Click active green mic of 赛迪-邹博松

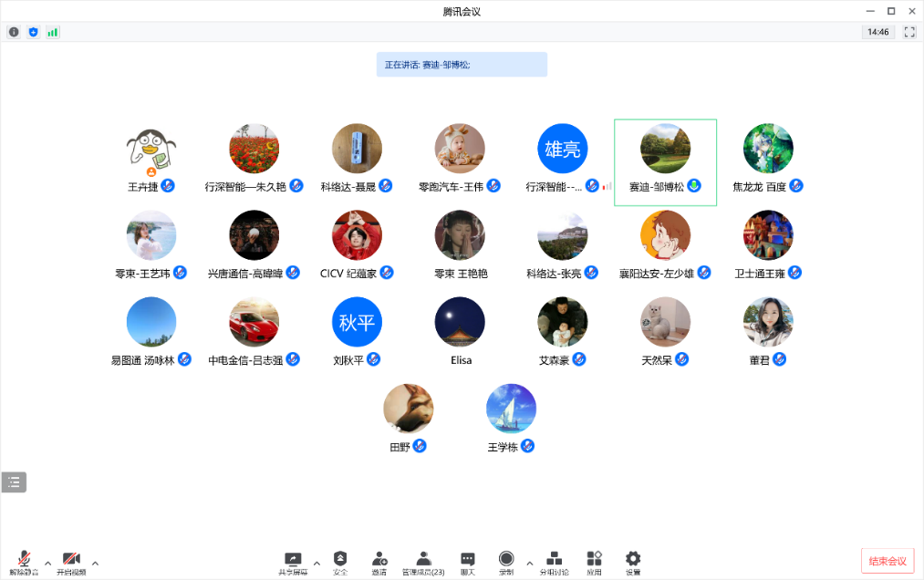(x=694, y=186)
